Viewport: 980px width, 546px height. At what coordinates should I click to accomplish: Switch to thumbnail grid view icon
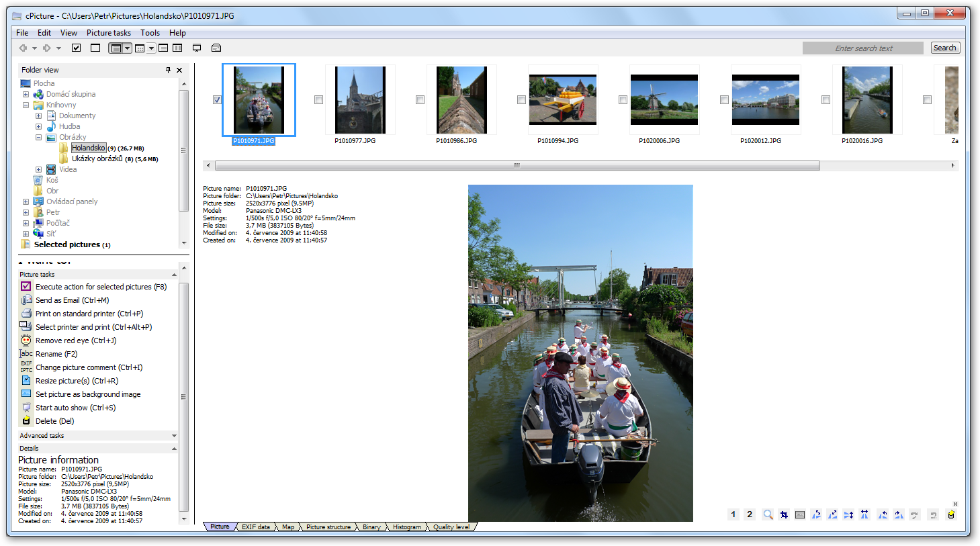[140, 48]
